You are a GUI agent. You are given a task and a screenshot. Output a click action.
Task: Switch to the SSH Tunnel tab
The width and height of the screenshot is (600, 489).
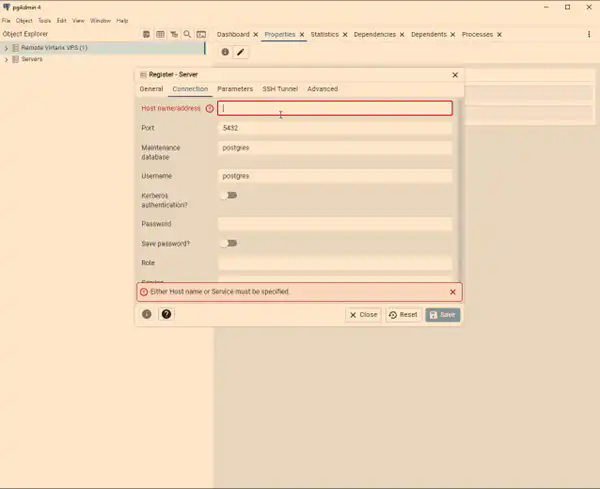point(280,89)
